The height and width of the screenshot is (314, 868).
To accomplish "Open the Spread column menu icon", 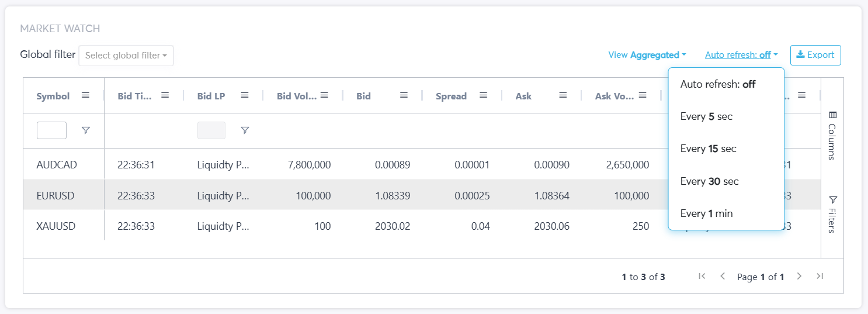I will [483, 95].
